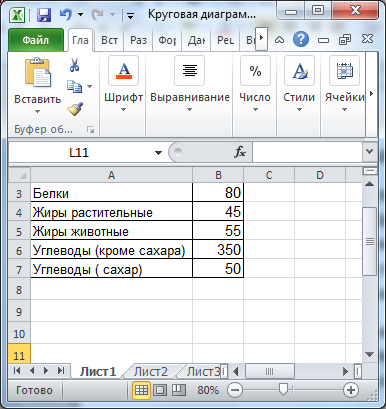Expand the Вставить paste options arrow
Viewport: 386px width, 409px height.
[37, 111]
